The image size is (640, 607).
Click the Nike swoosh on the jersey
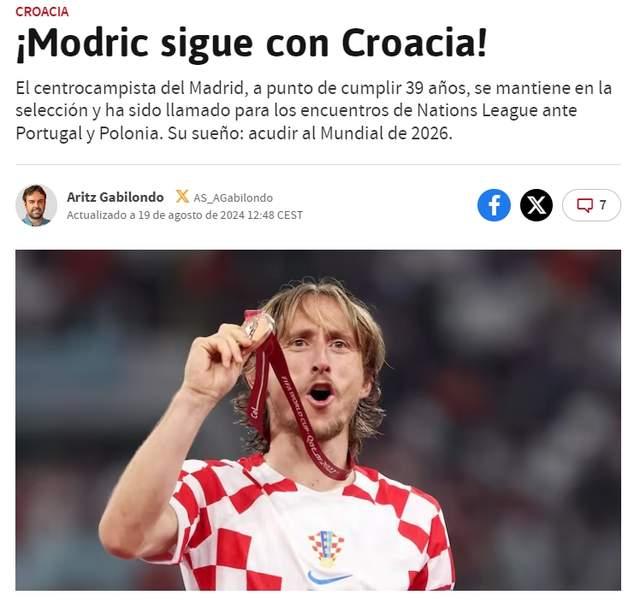click(329, 577)
